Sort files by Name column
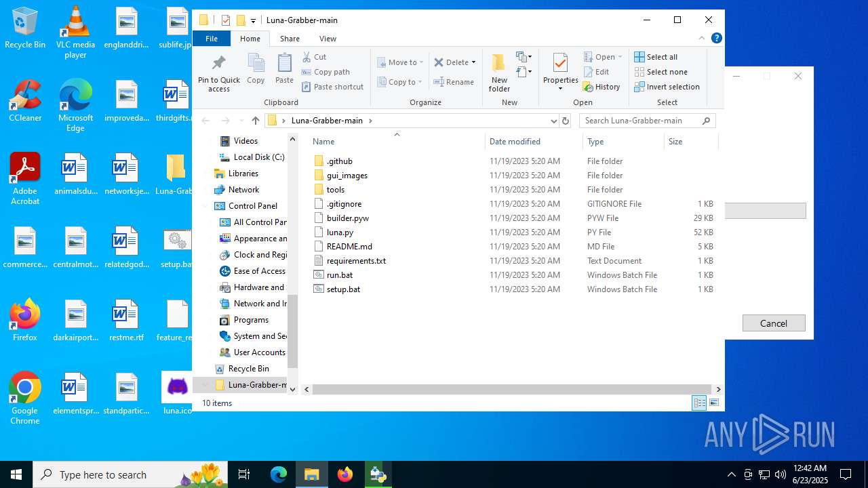The image size is (868, 488). [397, 142]
